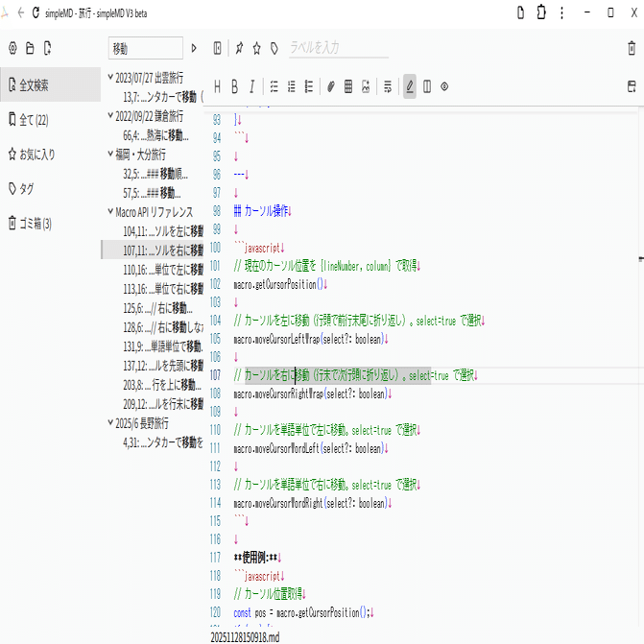Mark the note as favorite with star
Viewport: 644px width, 644px height.
tap(256, 48)
